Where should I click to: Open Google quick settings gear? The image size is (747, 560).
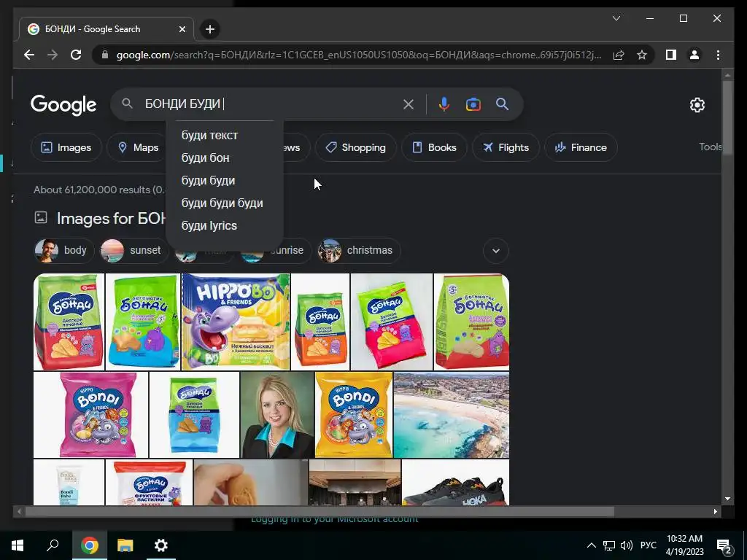pos(697,105)
